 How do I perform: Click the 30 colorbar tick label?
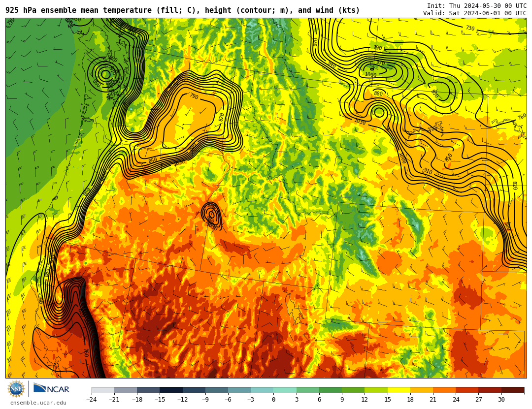[x=501, y=400]
